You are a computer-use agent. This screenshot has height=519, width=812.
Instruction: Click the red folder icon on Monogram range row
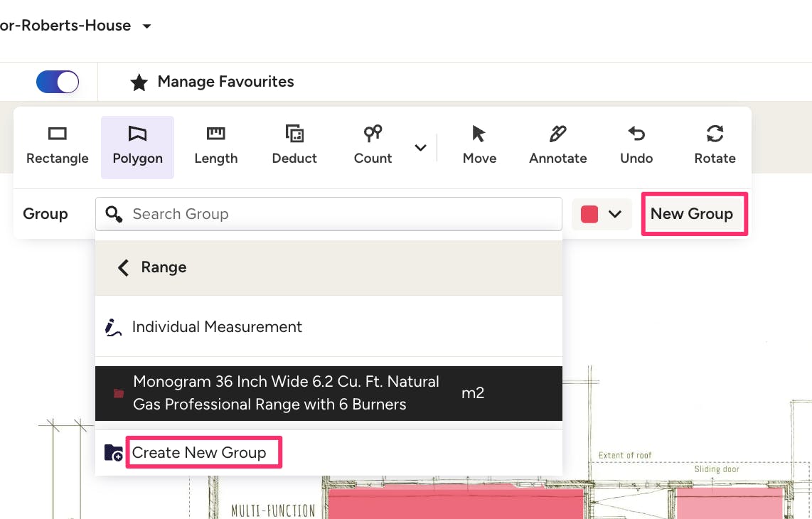[x=119, y=394]
